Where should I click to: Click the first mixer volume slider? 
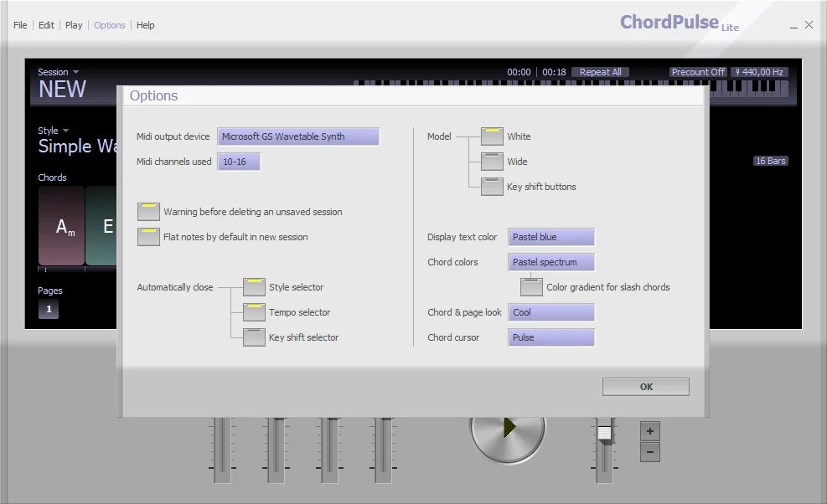[x=222, y=450]
